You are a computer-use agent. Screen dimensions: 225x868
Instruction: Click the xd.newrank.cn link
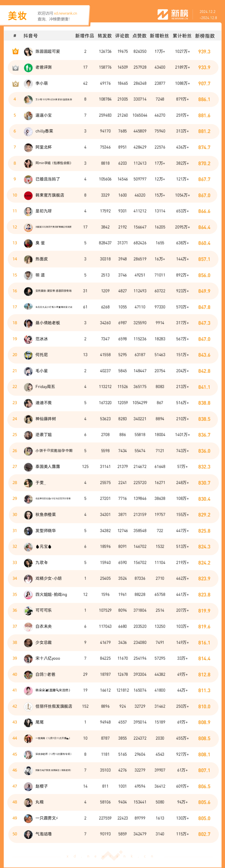tap(65, 14)
